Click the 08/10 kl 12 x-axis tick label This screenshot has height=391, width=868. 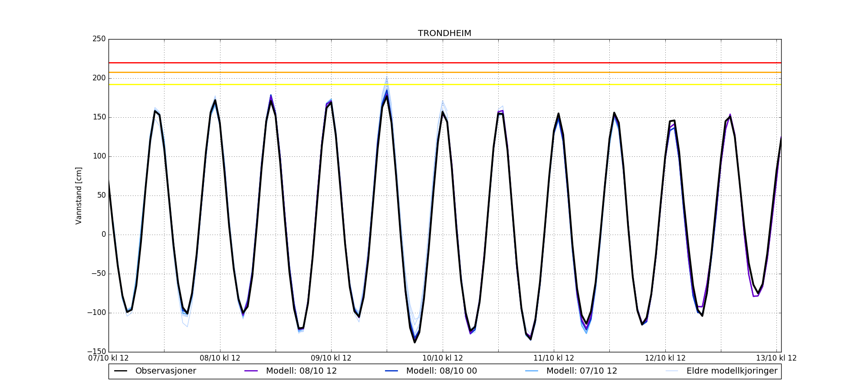point(220,358)
